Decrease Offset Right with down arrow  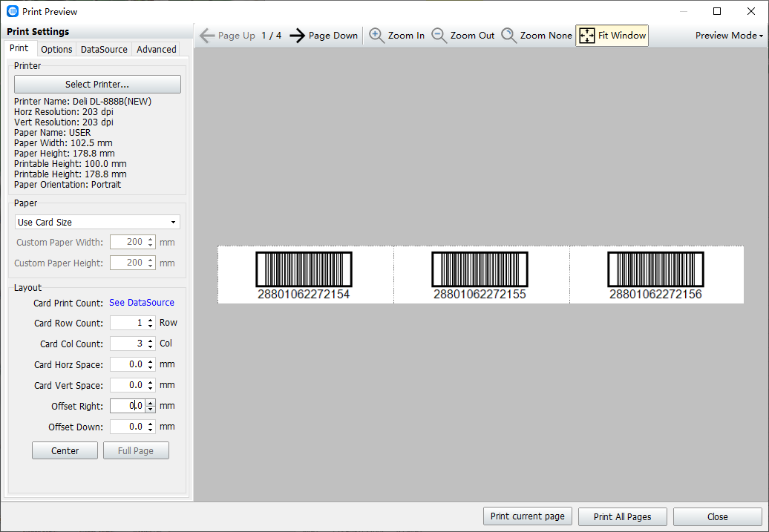(151, 410)
